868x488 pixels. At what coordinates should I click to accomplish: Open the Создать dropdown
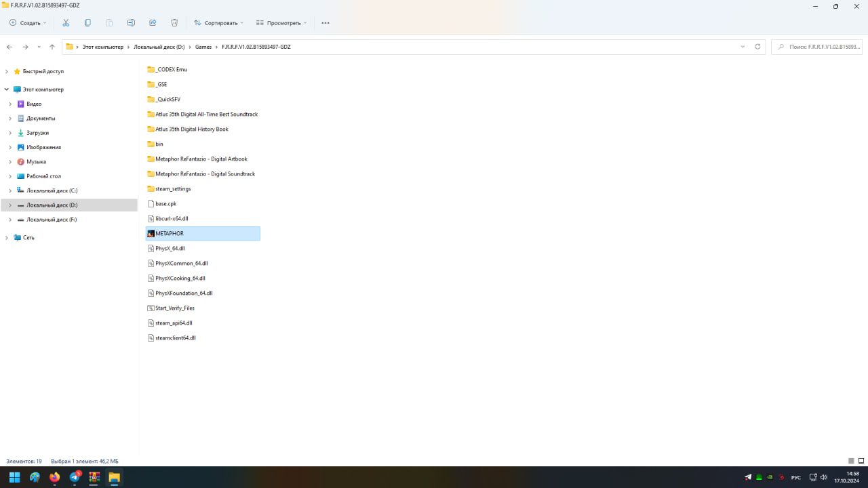click(28, 22)
